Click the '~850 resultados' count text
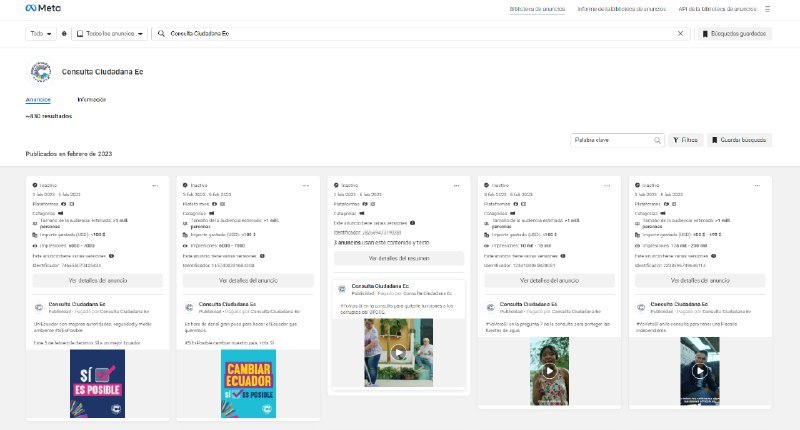The height and width of the screenshot is (430, 800). 48,116
